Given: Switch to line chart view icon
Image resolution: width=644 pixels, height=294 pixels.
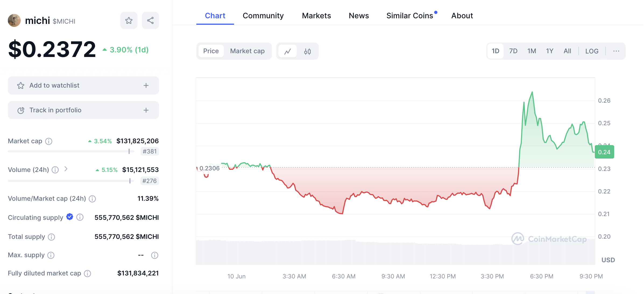Looking at the screenshot, I should pyautogui.click(x=288, y=51).
